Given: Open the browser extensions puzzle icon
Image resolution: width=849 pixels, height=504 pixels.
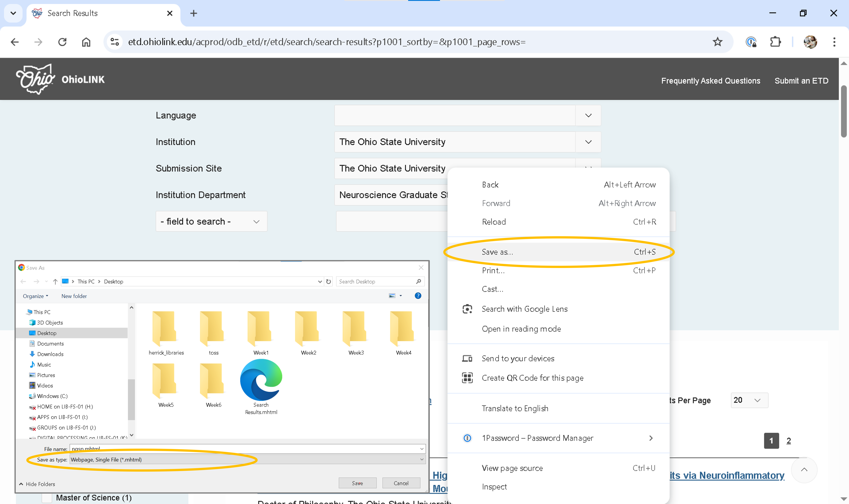Looking at the screenshot, I should click(775, 42).
